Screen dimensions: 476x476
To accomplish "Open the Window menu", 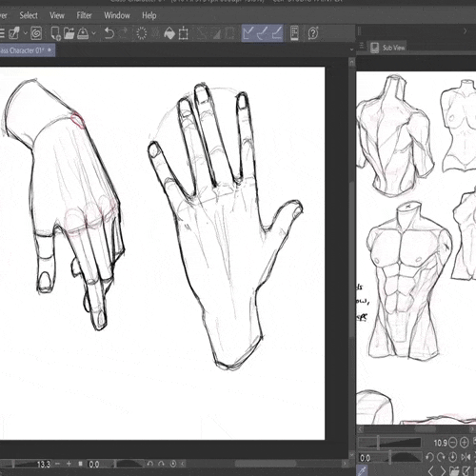I will tap(117, 15).
